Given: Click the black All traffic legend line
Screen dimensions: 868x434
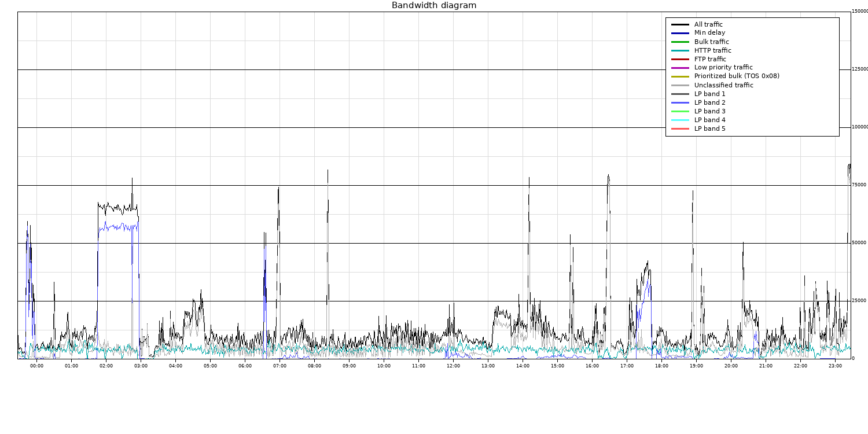Looking at the screenshot, I should [x=680, y=24].
